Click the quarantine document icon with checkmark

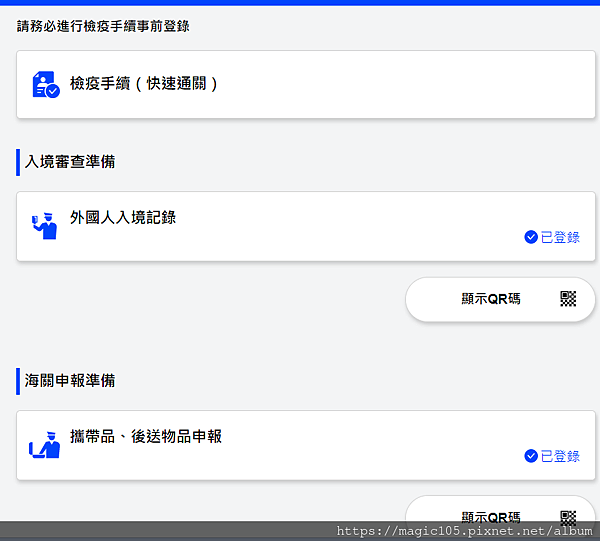click(x=46, y=84)
